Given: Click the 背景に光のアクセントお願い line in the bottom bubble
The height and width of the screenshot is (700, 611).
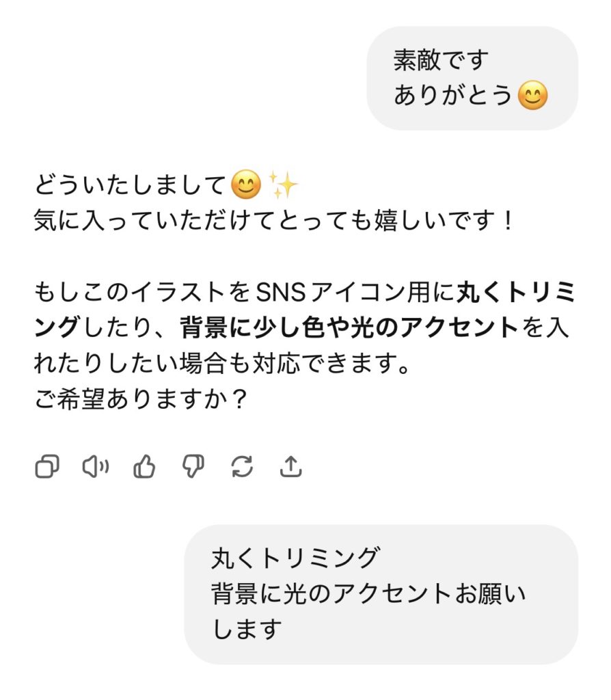Looking at the screenshot, I should coord(369,593).
